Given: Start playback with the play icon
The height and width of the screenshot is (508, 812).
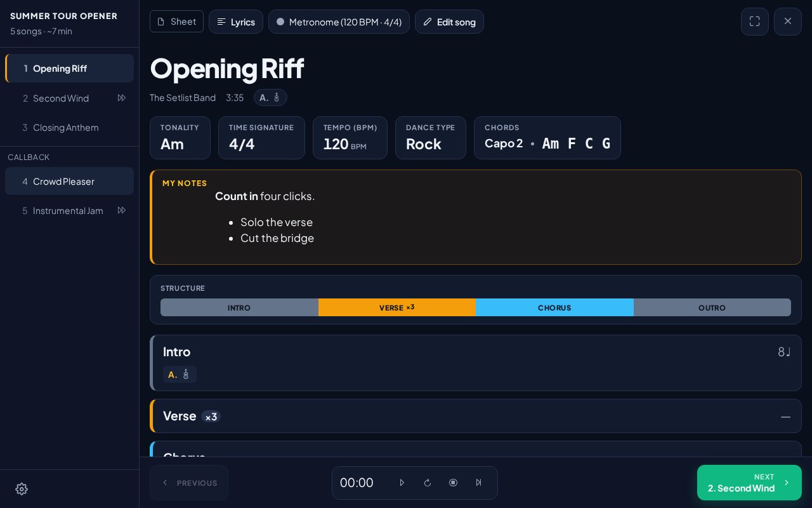Looking at the screenshot, I should coord(402,483).
